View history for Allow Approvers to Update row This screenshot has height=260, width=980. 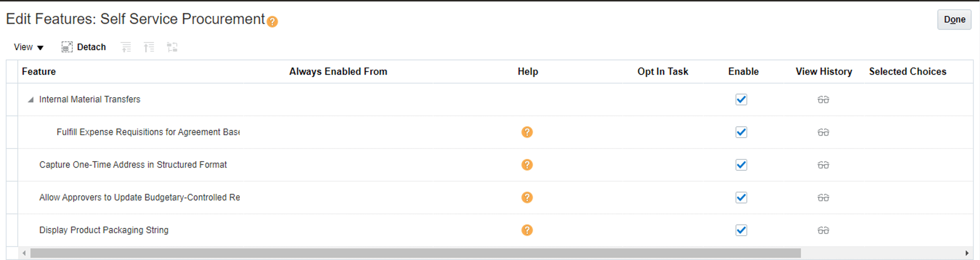click(x=823, y=198)
